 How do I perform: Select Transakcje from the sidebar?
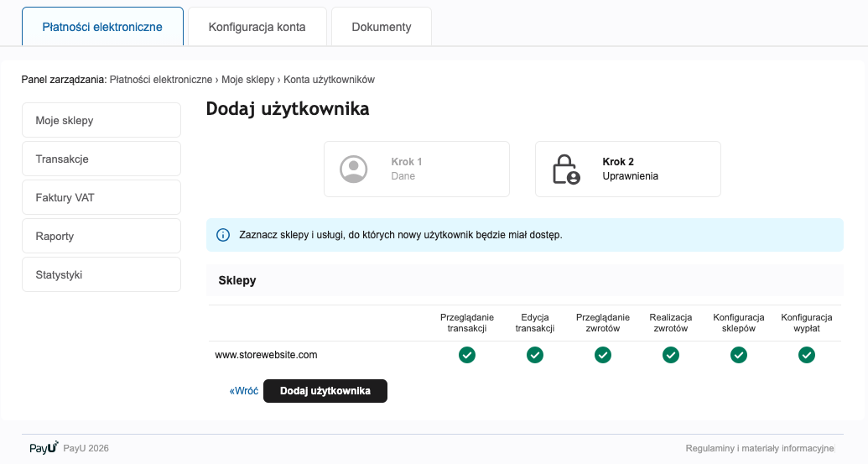click(x=101, y=159)
